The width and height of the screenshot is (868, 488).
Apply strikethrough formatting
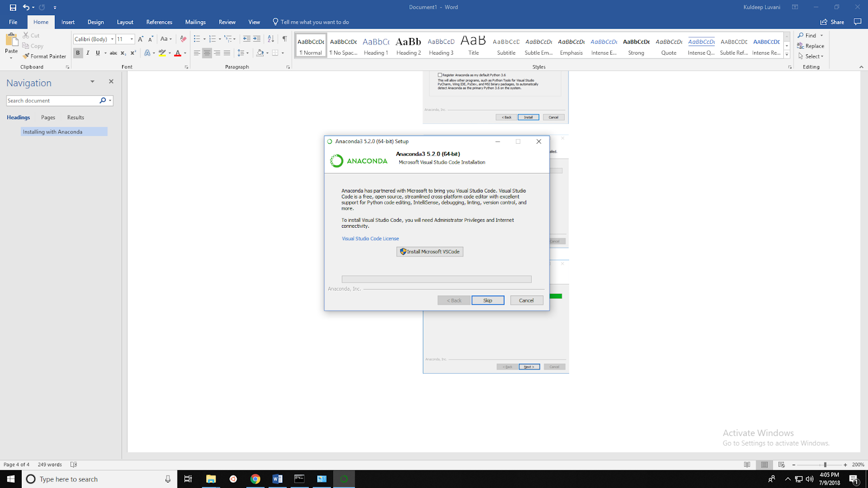click(x=113, y=53)
